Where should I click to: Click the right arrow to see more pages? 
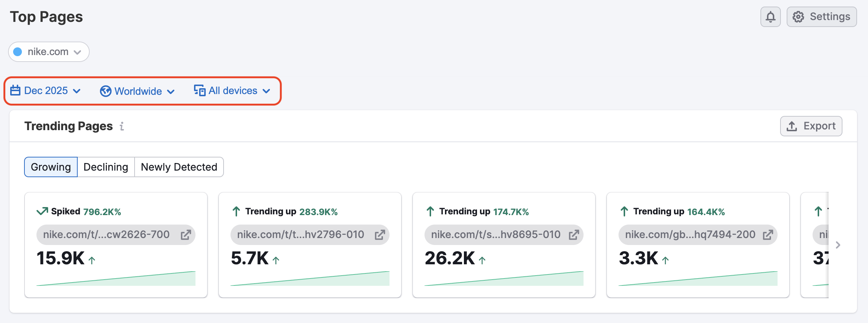838,245
